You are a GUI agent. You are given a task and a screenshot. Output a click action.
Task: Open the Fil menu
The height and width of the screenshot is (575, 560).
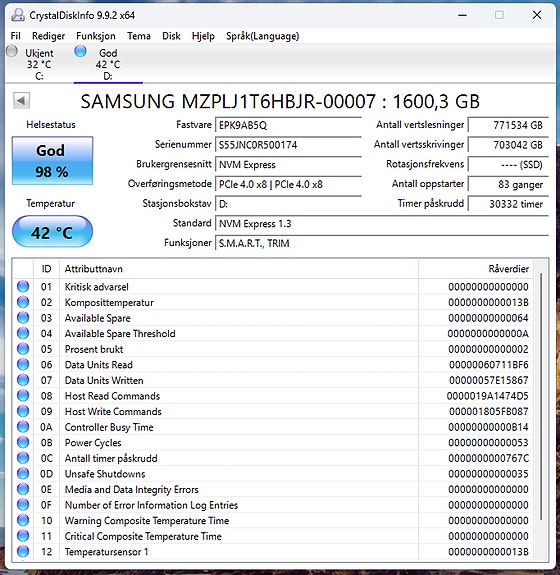[x=15, y=36]
